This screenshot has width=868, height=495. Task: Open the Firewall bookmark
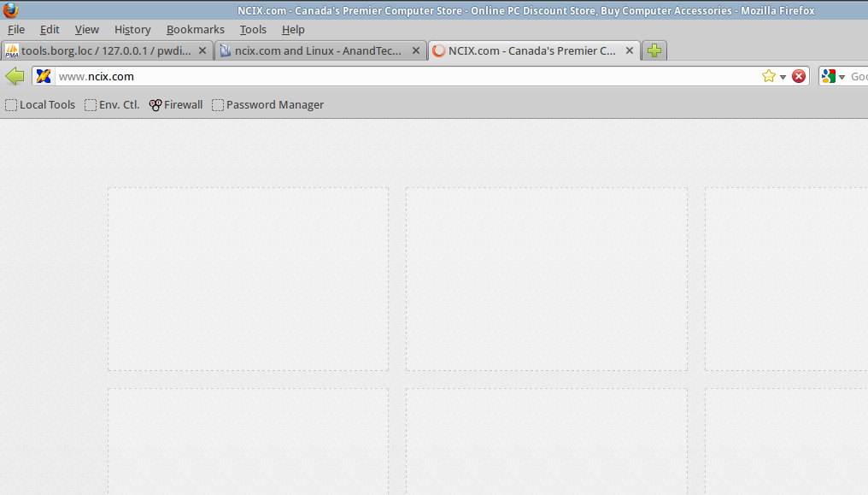tap(176, 105)
